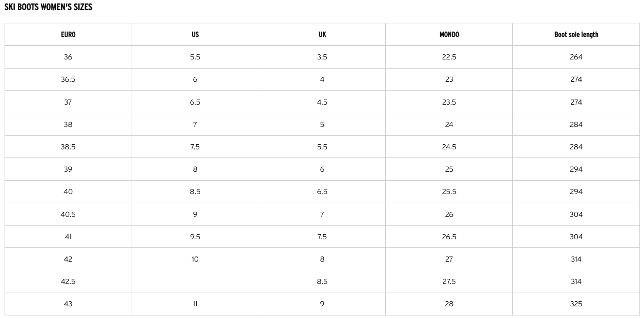Click the Boot sole length header
The width and height of the screenshot is (644, 318).
tap(576, 35)
